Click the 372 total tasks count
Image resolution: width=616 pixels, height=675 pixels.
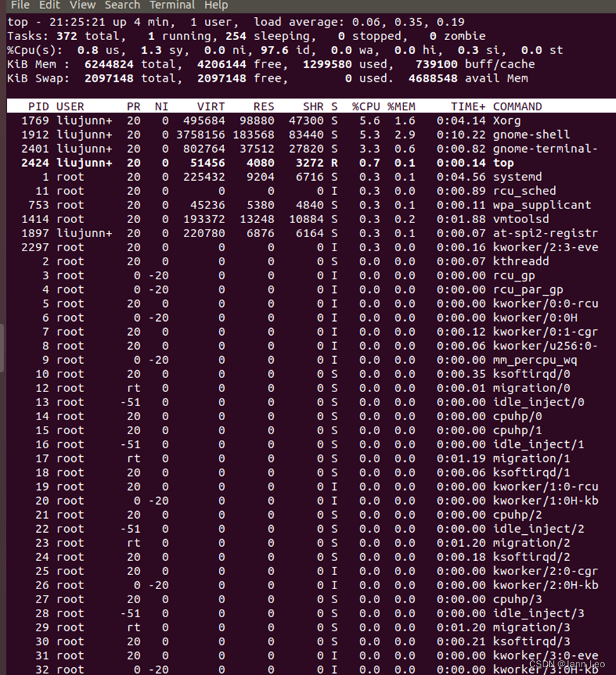pyautogui.click(x=67, y=36)
